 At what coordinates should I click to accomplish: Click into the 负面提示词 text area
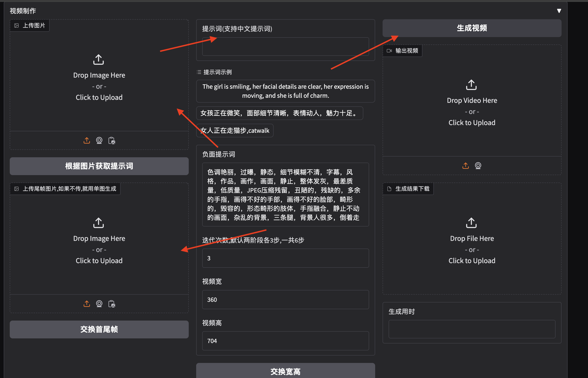pos(285,195)
